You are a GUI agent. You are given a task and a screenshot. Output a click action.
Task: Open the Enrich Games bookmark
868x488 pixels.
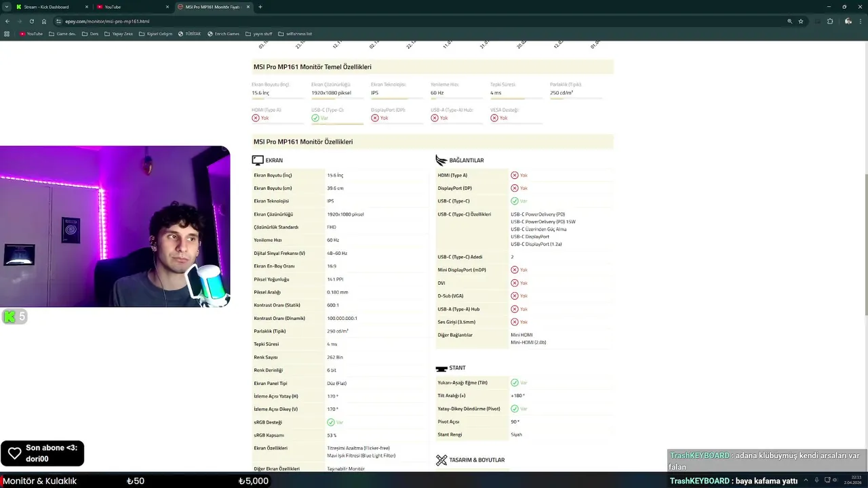224,33
